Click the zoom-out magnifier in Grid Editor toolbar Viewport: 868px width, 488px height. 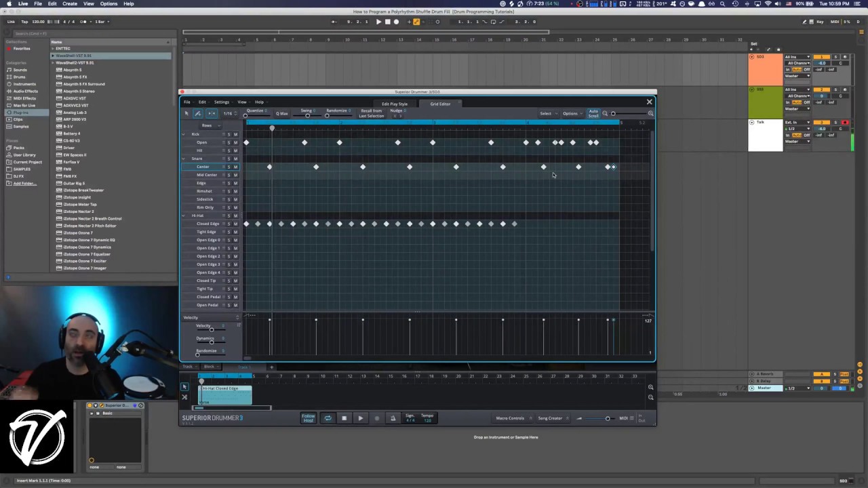coord(605,113)
